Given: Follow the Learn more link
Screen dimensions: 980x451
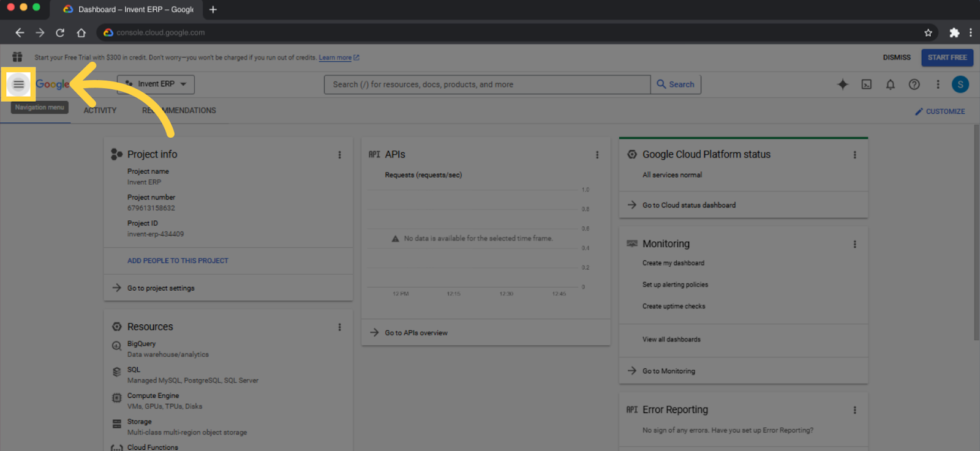Looking at the screenshot, I should point(339,58).
